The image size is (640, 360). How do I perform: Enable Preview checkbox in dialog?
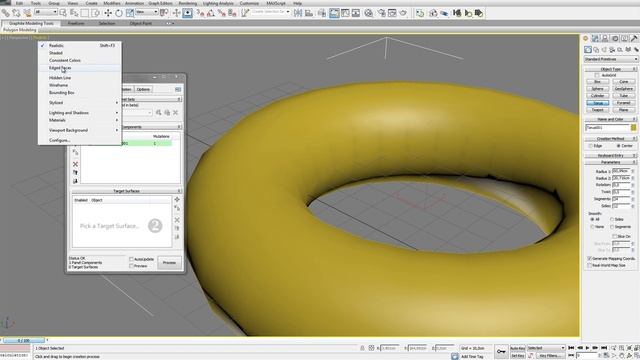[x=131, y=266]
